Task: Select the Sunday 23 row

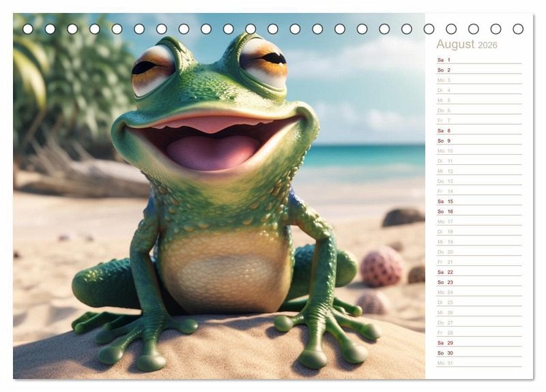Action: 478,282
